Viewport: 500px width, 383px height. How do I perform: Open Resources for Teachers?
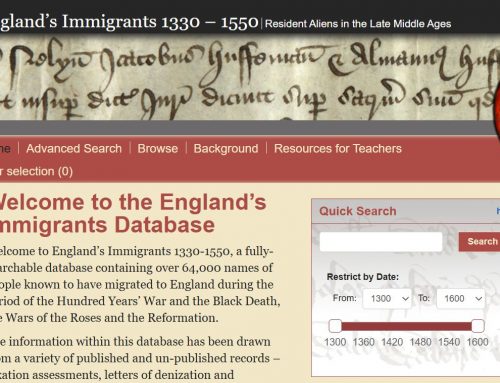338,148
